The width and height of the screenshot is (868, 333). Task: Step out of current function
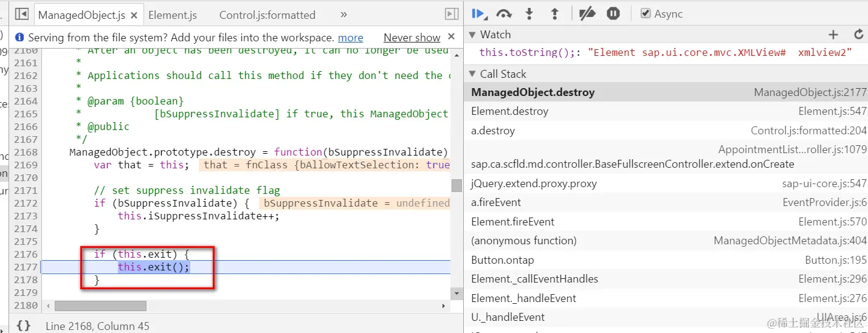[x=554, y=13]
